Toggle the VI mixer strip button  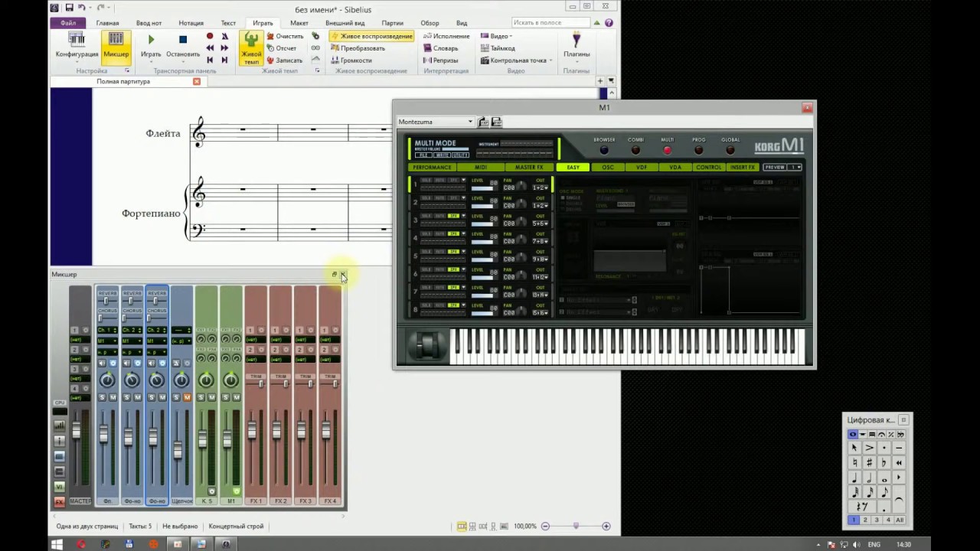point(59,487)
